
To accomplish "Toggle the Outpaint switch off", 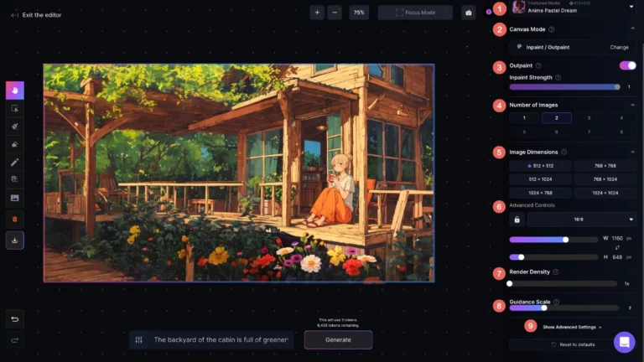I will click(626, 65).
